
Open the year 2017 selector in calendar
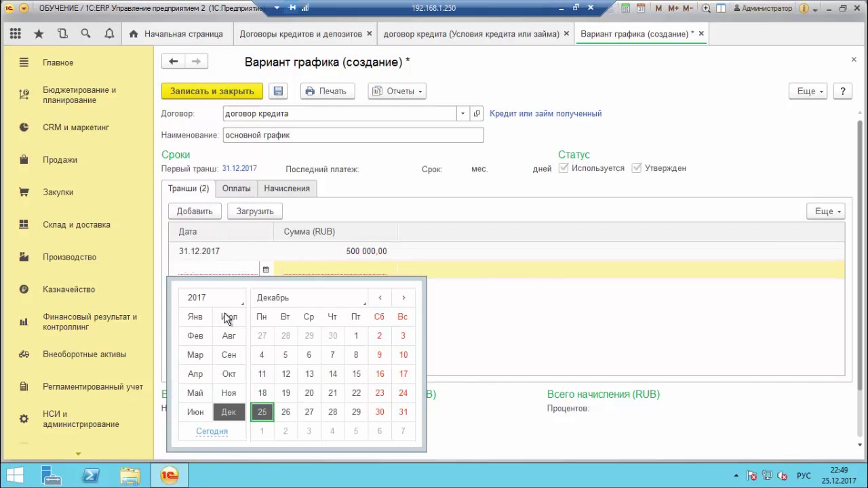tap(214, 298)
